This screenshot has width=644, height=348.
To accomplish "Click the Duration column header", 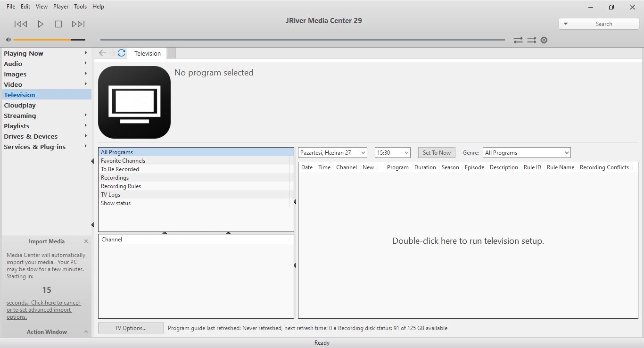I will [x=425, y=167].
